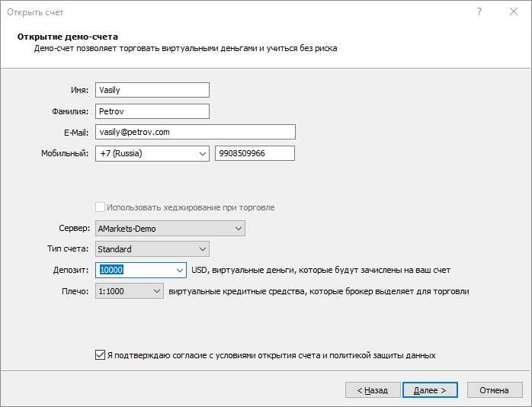The width and height of the screenshot is (532, 407).
Task: Cancel with the Отмена button
Action: coord(495,390)
